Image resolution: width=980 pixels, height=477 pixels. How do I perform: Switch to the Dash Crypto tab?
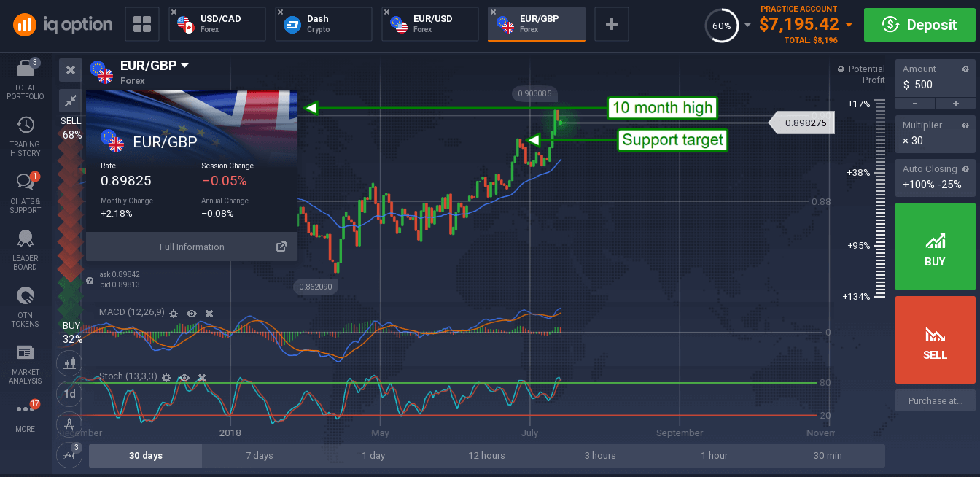tap(324, 24)
